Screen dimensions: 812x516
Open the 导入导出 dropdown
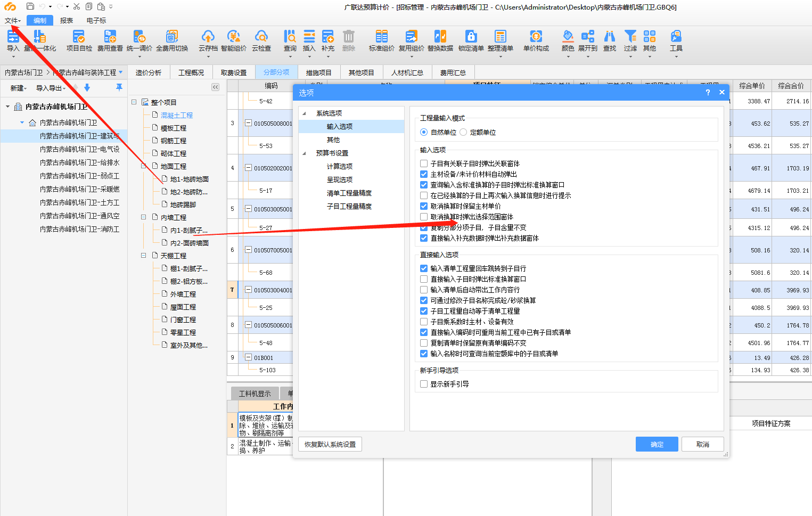tap(51, 88)
